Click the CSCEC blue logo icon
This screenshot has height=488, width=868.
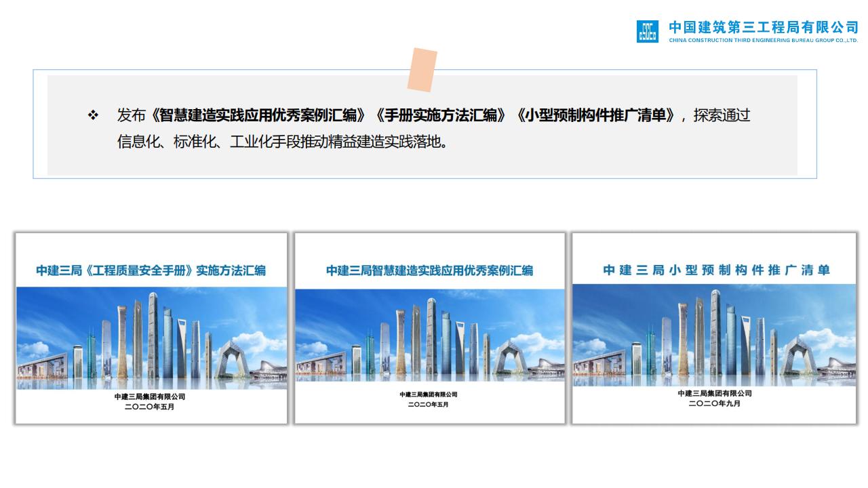pyautogui.click(x=647, y=31)
